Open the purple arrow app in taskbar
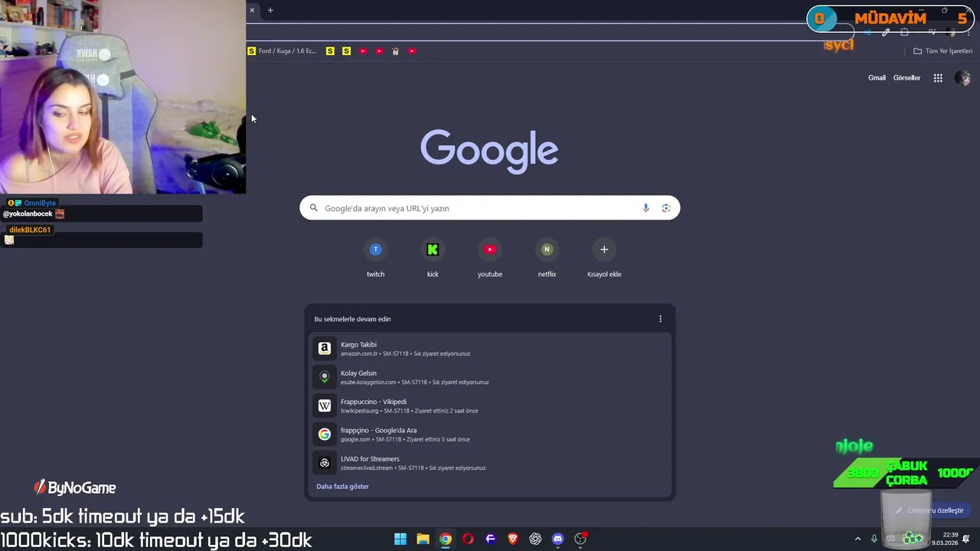Viewport: 980px width, 551px height. (491, 539)
